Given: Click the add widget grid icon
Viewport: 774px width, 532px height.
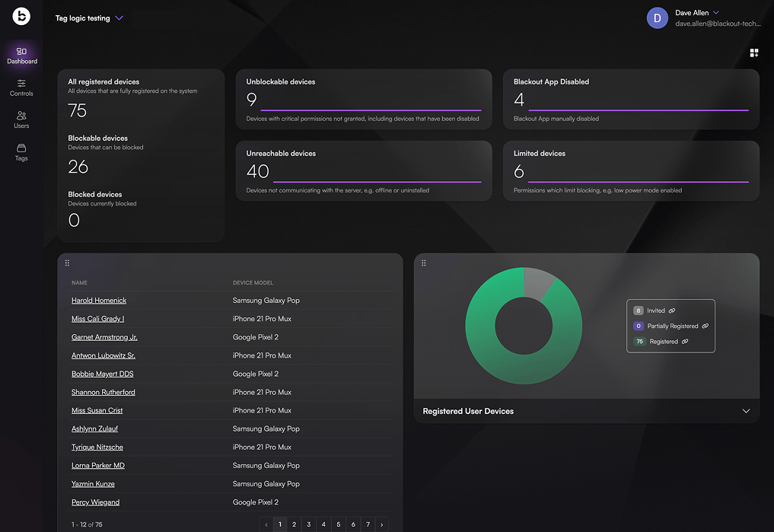Looking at the screenshot, I should (x=753, y=53).
